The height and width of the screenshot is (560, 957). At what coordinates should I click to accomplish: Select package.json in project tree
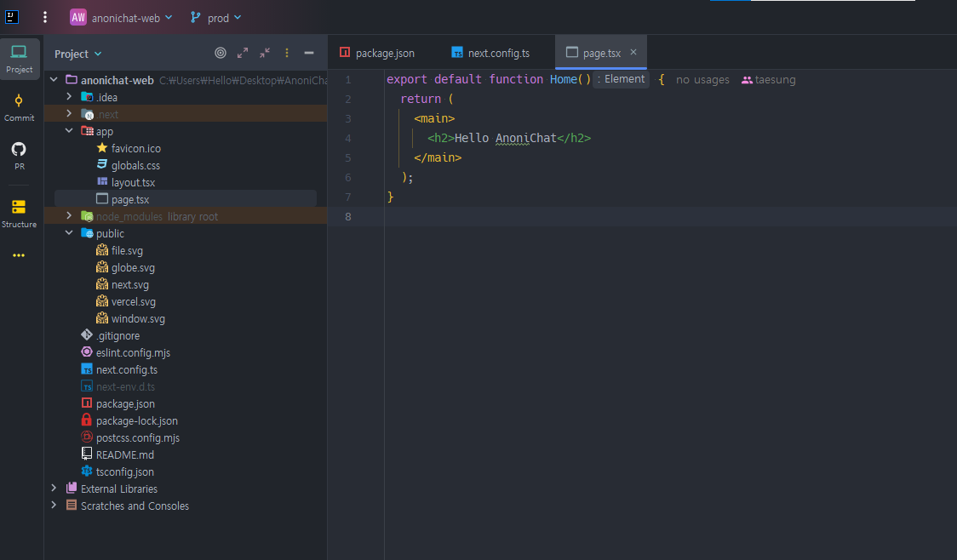117,404
